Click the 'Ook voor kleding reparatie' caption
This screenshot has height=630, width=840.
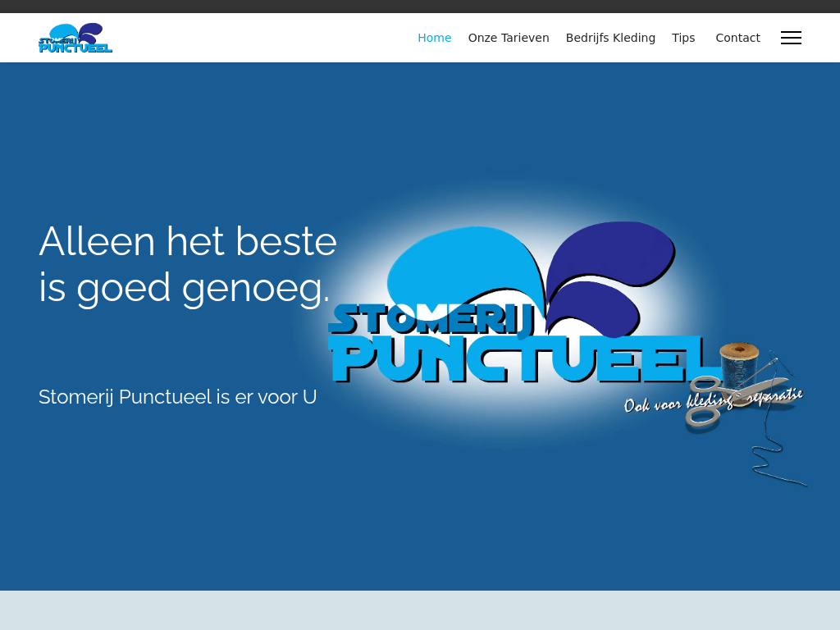(x=713, y=400)
